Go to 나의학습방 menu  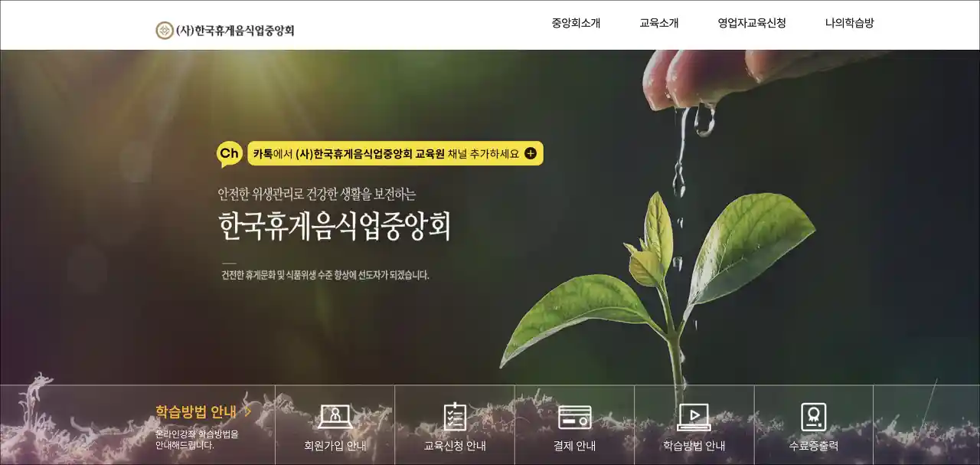849,23
